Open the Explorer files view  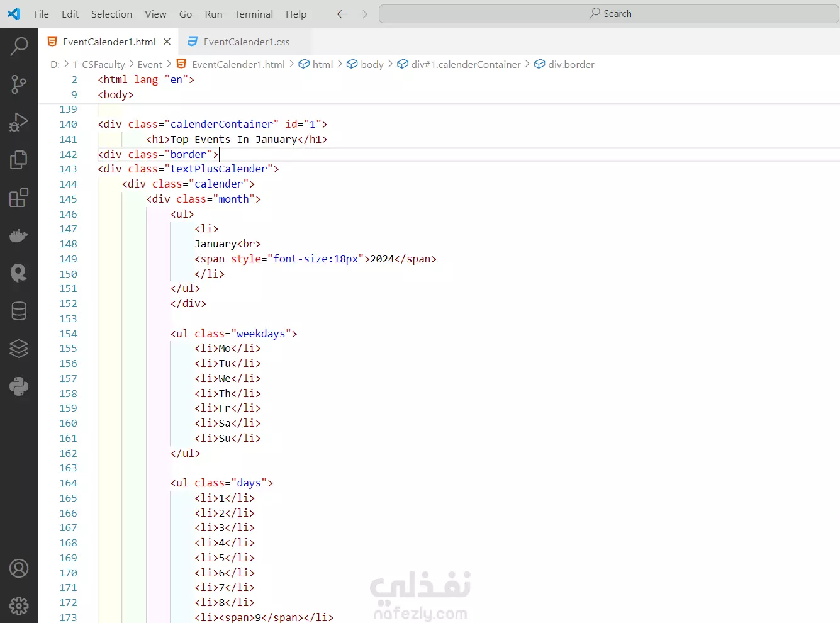(19, 160)
